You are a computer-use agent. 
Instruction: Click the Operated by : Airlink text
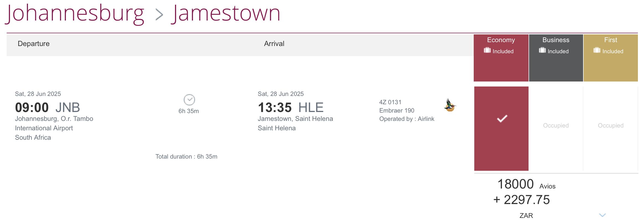point(407,119)
